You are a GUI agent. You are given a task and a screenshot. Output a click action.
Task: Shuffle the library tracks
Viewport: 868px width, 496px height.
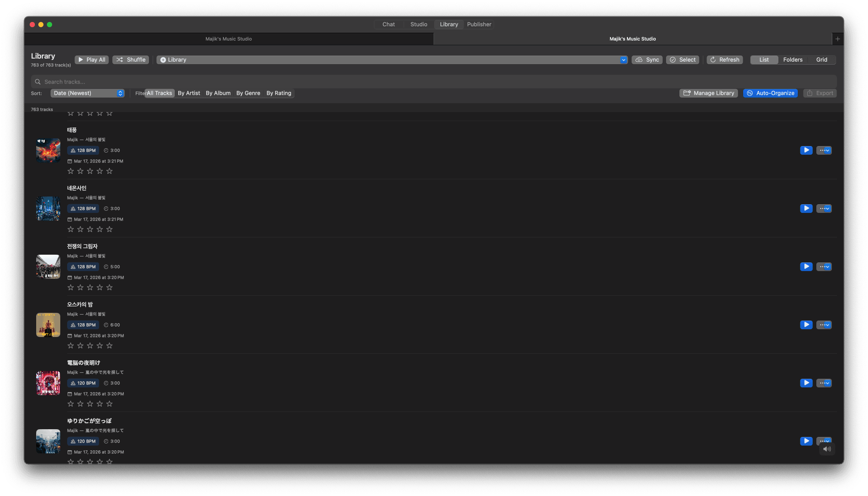131,60
